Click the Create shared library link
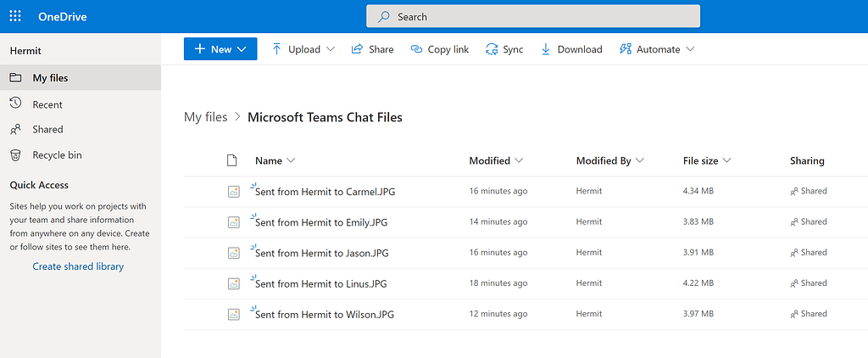Viewport: 868px width, 358px height. tap(78, 266)
